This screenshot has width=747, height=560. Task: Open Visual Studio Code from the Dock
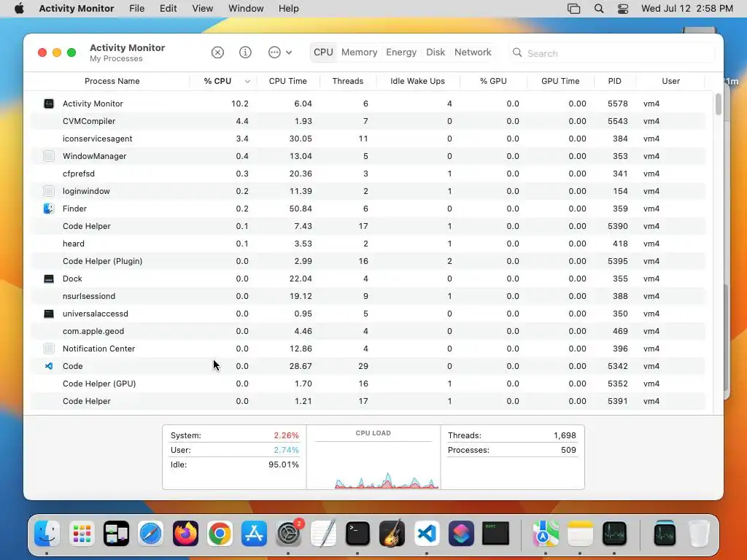pyautogui.click(x=427, y=533)
